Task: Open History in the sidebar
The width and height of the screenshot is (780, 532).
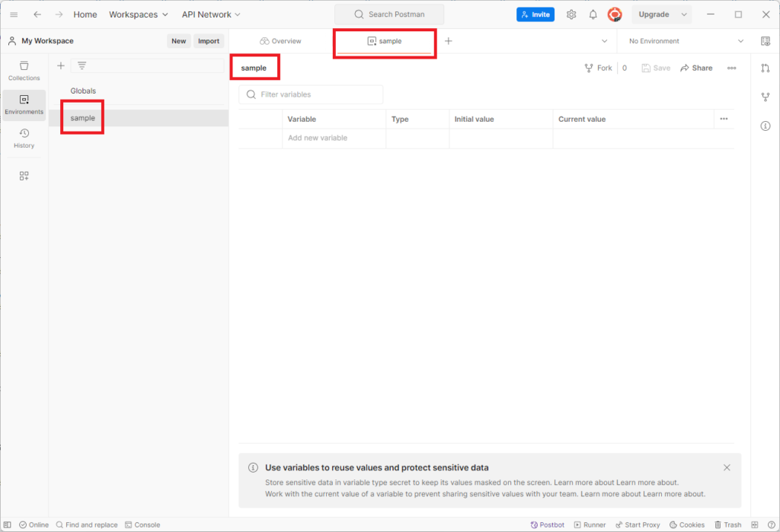Action: coord(24,139)
